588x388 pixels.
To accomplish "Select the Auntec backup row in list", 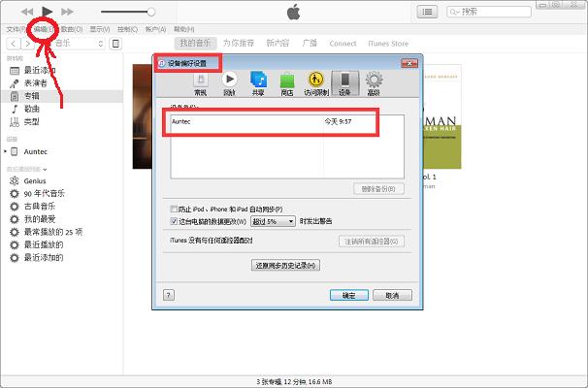I will tap(287, 121).
